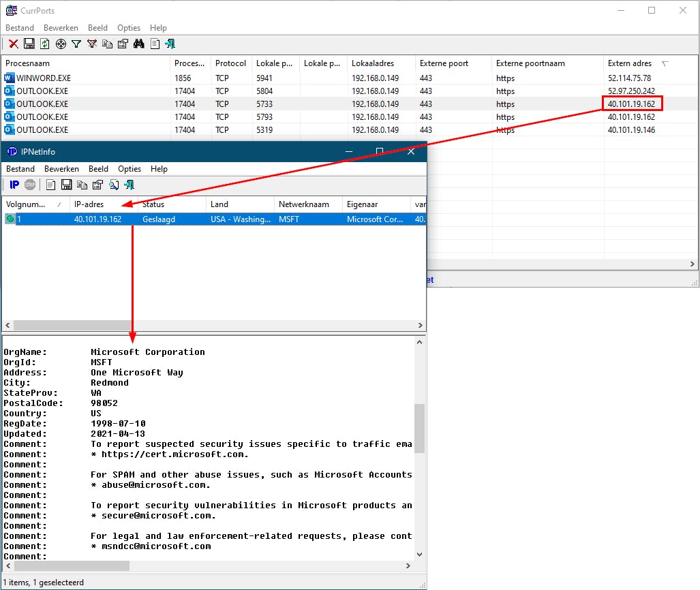Click the target crosshair icon in CurrPorts toolbar
The image size is (700, 590).
click(61, 44)
